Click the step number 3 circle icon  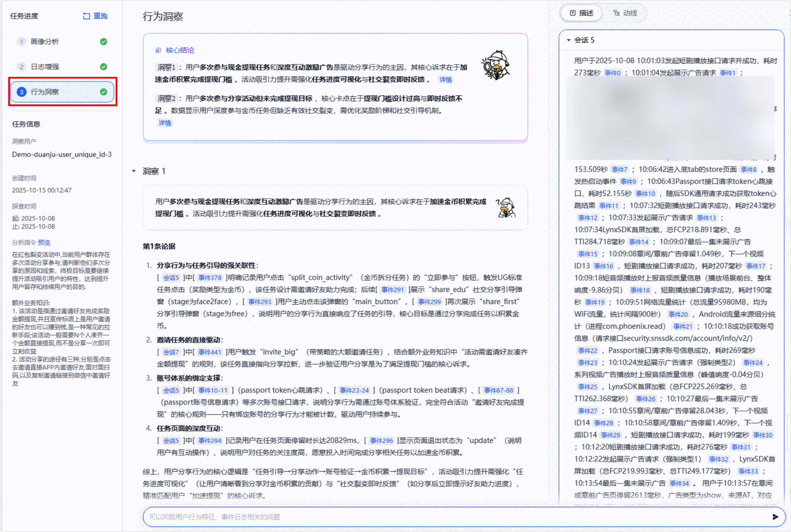[x=21, y=92]
